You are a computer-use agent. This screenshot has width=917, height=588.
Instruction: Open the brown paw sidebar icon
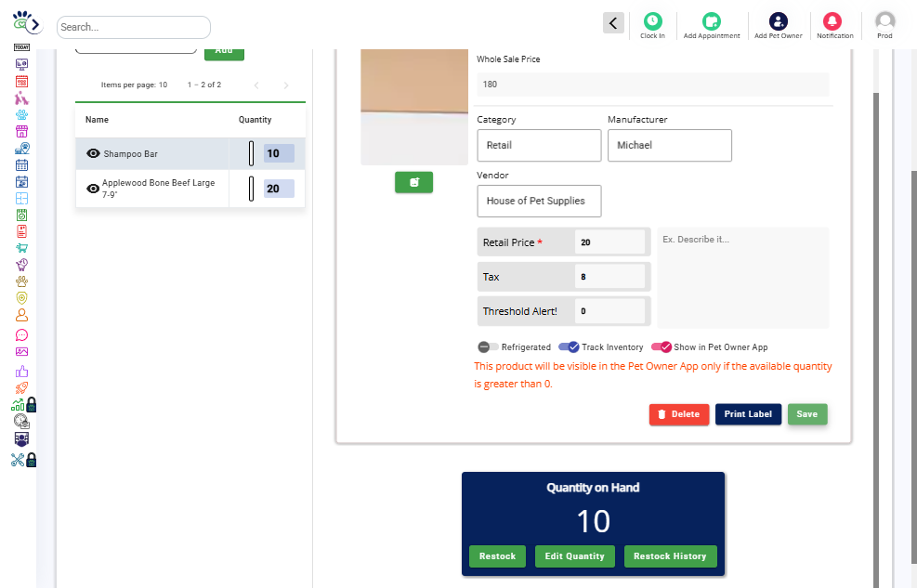click(x=21, y=281)
